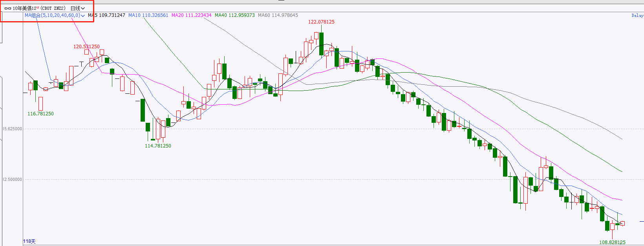Open the 日线 period dropdown
This screenshot has height=246, width=644.
pyautogui.click(x=78, y=8)
